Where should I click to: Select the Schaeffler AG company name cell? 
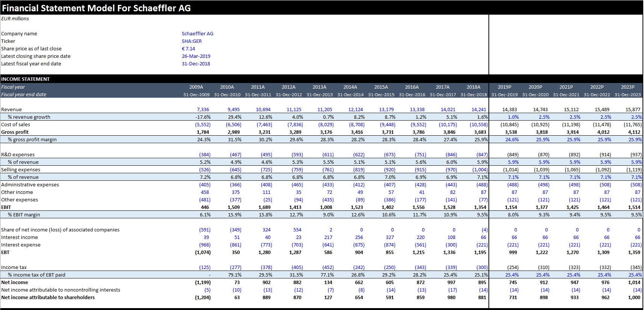tap(197, 34)
